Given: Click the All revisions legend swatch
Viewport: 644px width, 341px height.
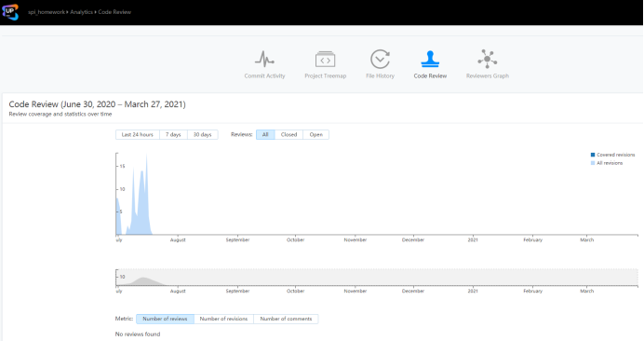Looking at the screenshot, I should point(593,163).
